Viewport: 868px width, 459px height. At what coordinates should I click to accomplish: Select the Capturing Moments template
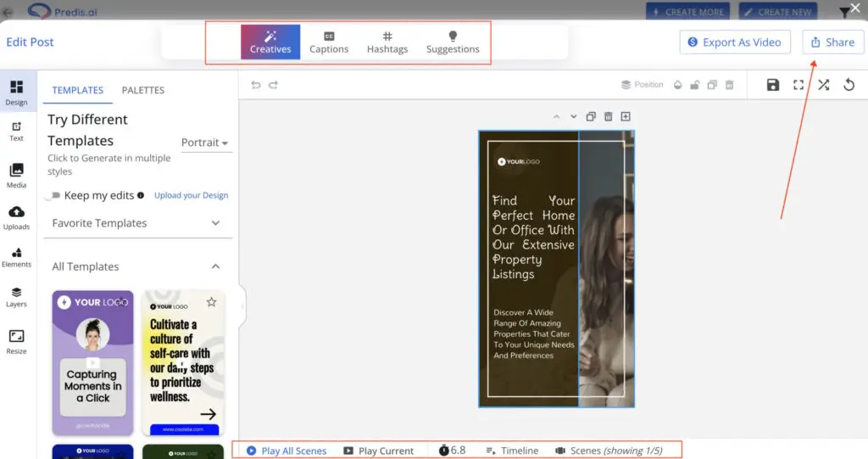(x=92, y=362)
